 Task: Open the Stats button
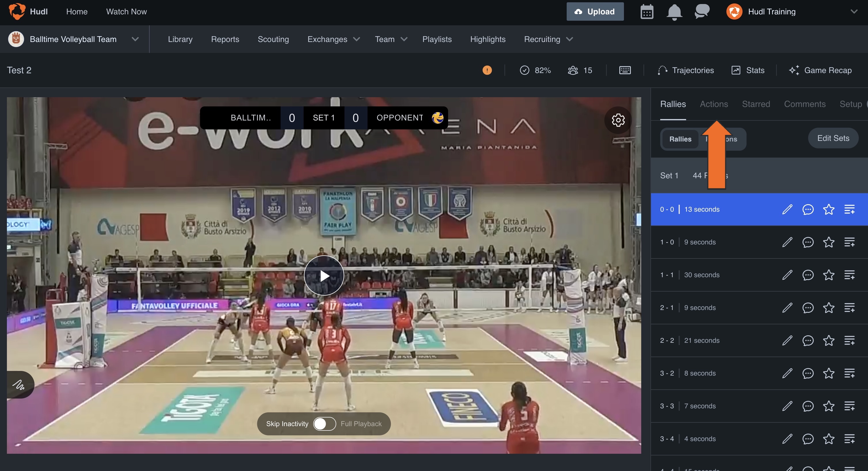tap(748, 70)
